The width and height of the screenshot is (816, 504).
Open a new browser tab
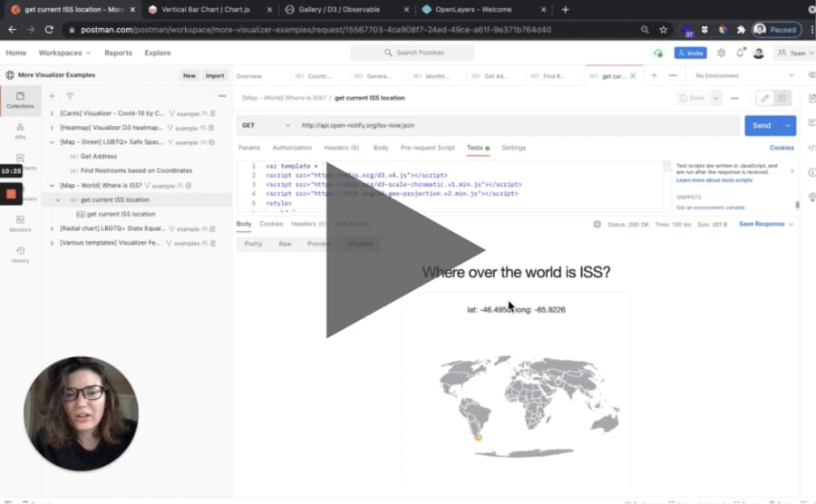[x=565, y=9]
